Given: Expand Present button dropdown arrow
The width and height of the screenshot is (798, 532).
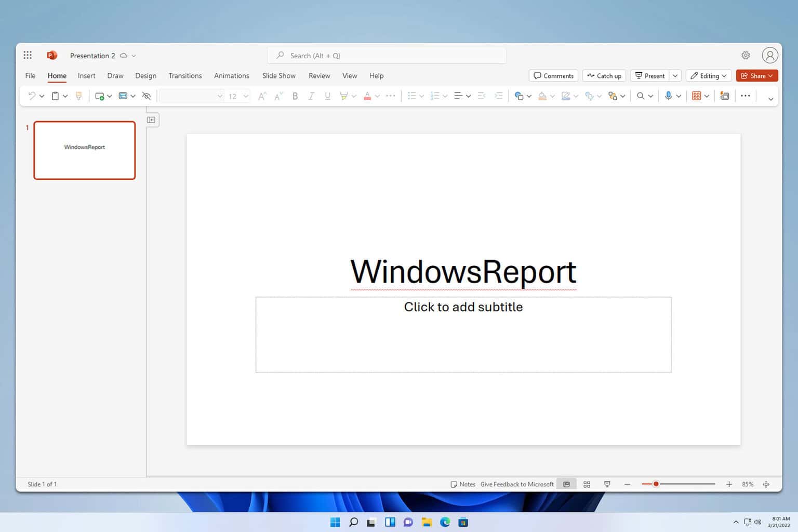Looking at the screenshot, I should 675,76.
